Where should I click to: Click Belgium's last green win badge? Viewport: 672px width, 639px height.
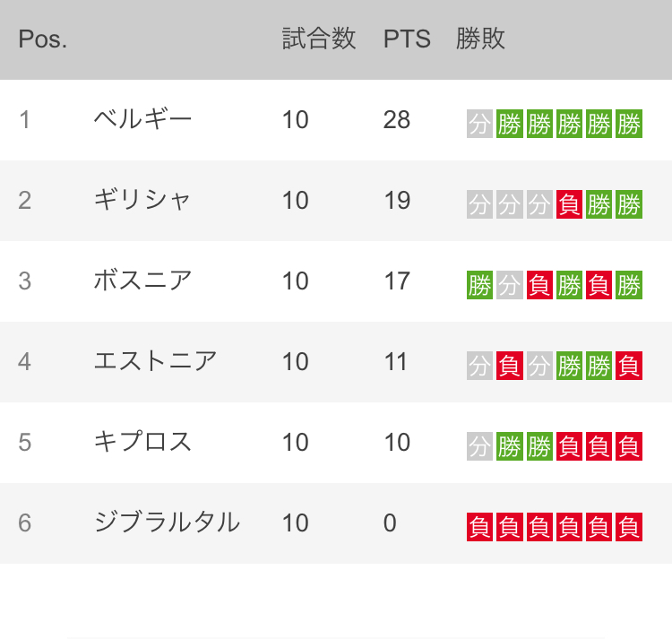(629, 124)
